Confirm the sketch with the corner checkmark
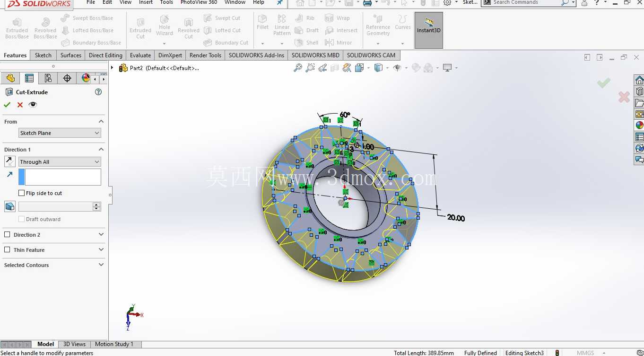 pos(603,83)
